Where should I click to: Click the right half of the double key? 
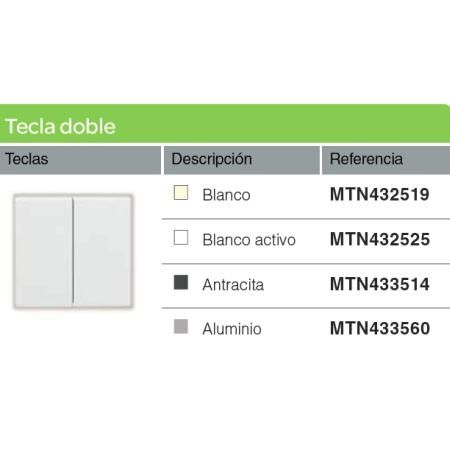pyautogui.click(x=103, y=251)
